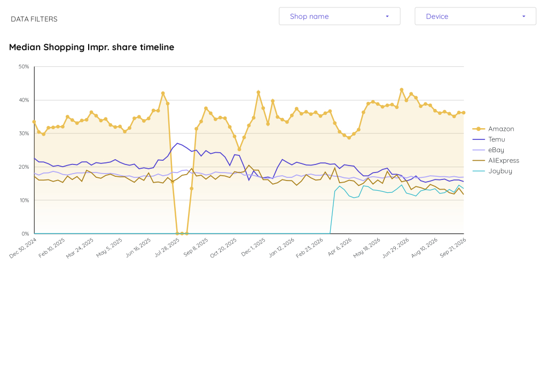Click the 20% y-axis label
The height and width of the screenshot is (392, 547).
point(24,167)
